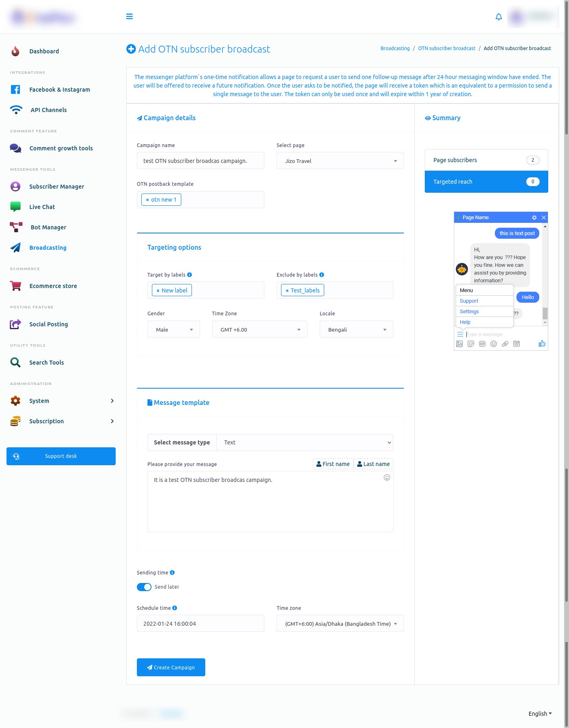Open Subscriber Manager in sidebar
The image size is (569, 728).
pos(57,187)
